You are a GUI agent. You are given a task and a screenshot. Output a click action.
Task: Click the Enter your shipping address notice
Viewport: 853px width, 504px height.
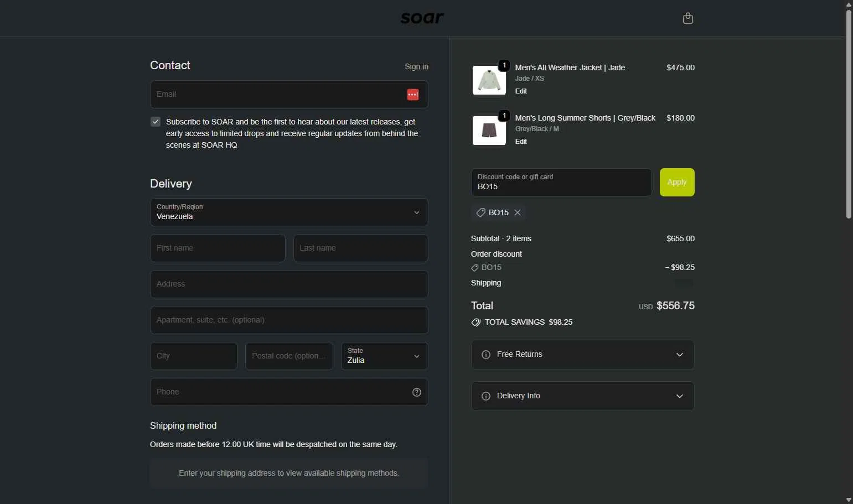(x=289, y=473)
